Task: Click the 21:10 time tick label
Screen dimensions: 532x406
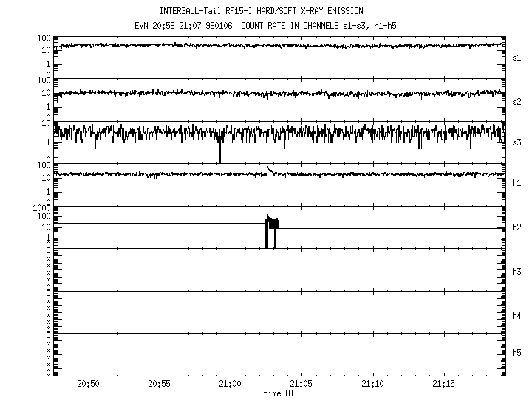Action: (373, 385)
